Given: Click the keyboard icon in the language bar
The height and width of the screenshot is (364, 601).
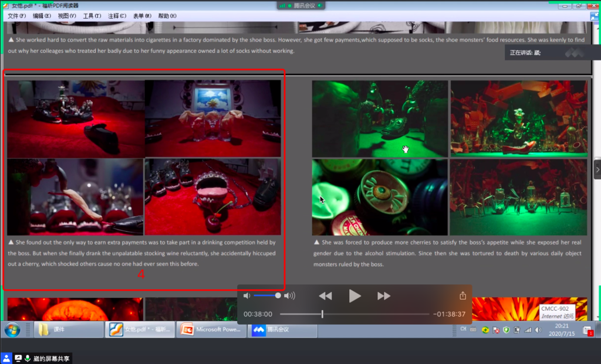Looking at the screenshot, I should click(x=473, y=329).
